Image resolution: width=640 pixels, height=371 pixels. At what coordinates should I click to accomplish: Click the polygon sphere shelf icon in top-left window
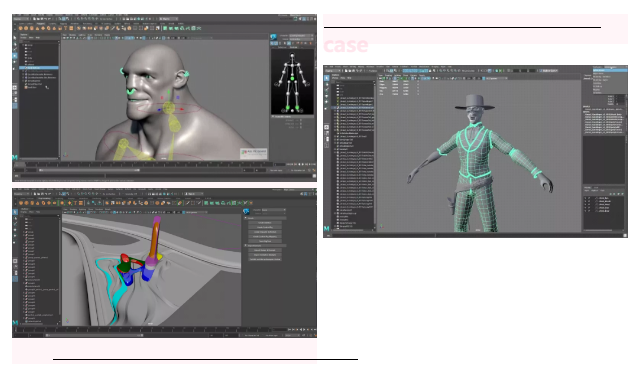pos(21,28)
